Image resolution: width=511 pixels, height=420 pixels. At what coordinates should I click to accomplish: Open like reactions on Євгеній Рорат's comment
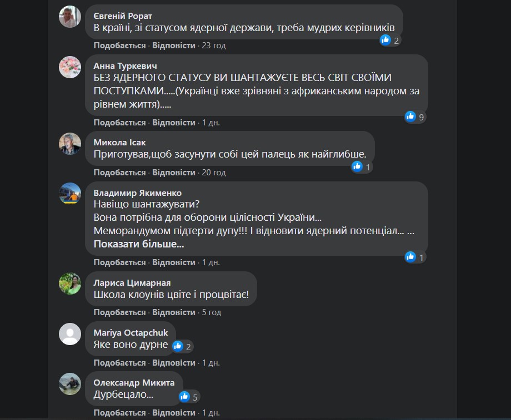[x=390, y=40]
